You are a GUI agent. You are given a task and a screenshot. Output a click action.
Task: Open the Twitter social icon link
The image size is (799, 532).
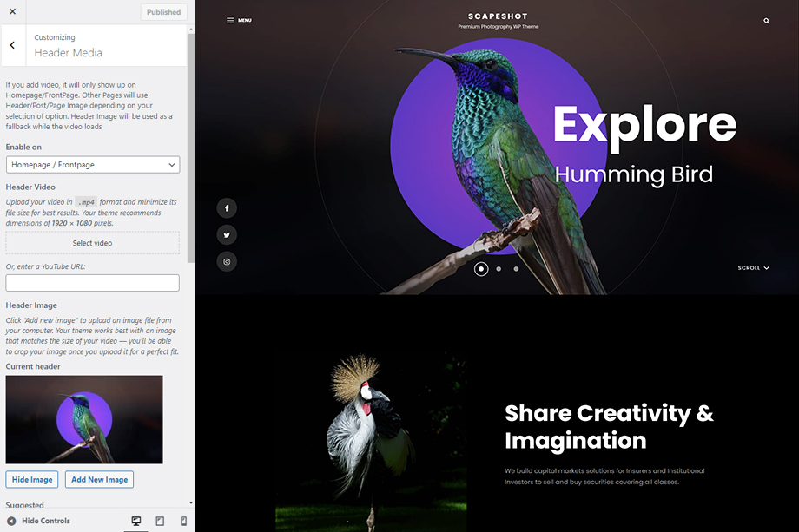pos(227,235)
